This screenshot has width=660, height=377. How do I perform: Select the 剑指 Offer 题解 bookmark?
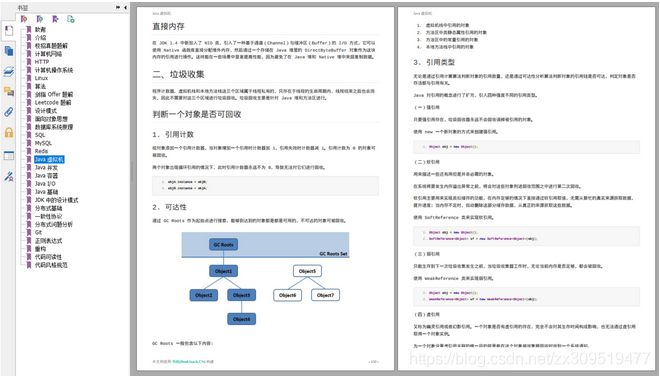[54, 94]
